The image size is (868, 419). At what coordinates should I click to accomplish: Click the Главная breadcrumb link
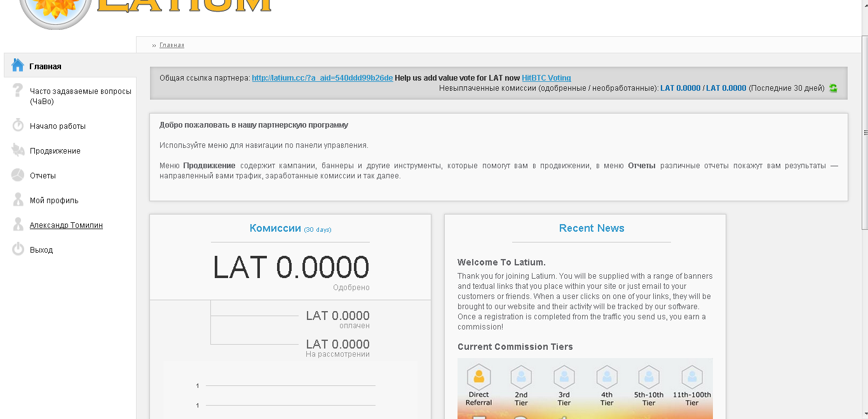pyautogui.click(x=172, y=45)
